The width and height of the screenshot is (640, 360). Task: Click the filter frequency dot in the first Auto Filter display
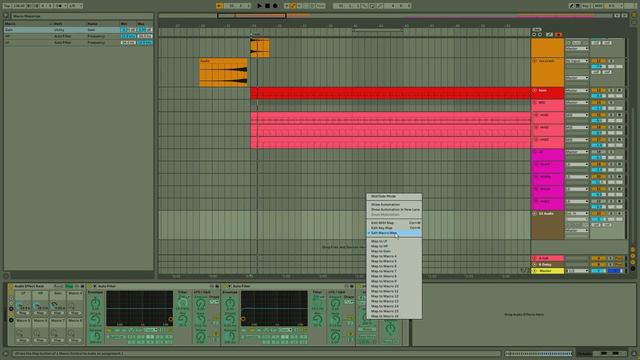coord(171,320)
